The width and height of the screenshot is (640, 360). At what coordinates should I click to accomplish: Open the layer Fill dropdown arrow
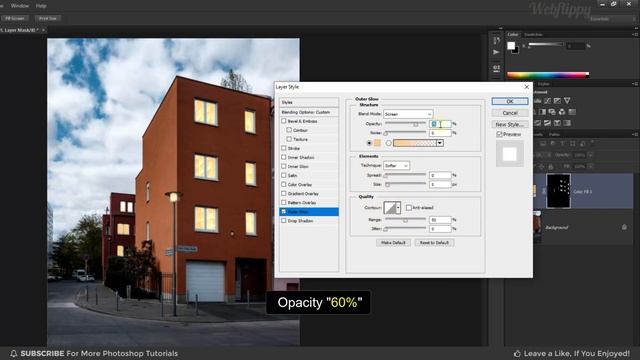tap(590, 167)
